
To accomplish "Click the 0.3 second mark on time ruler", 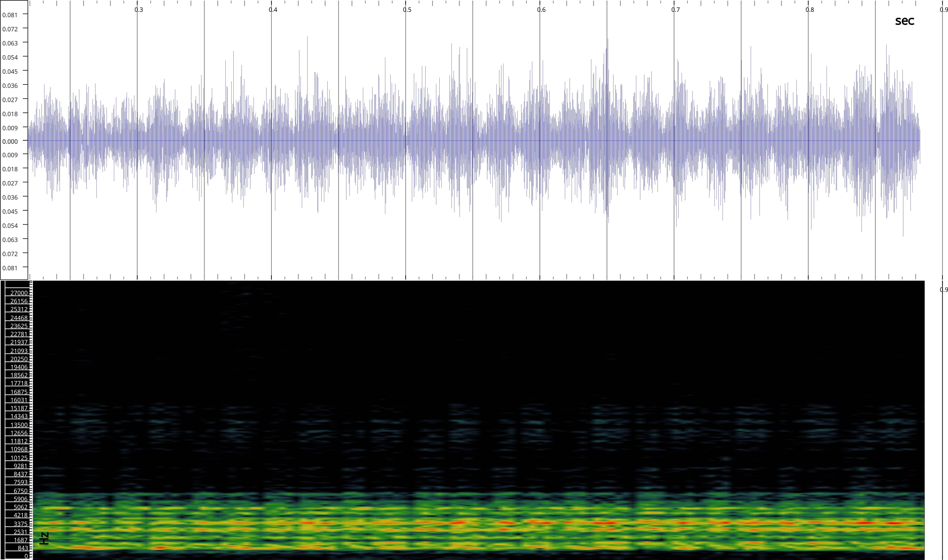I will point(139,10).
